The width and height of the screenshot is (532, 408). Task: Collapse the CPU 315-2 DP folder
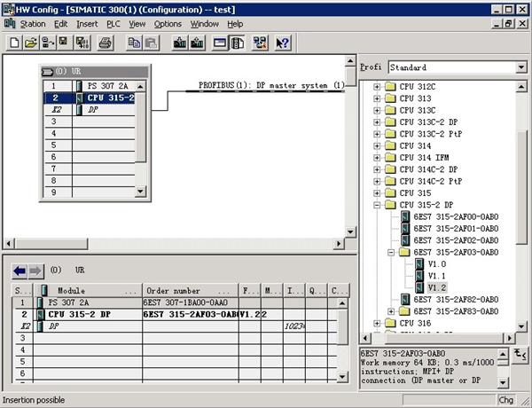click(377, 205)
